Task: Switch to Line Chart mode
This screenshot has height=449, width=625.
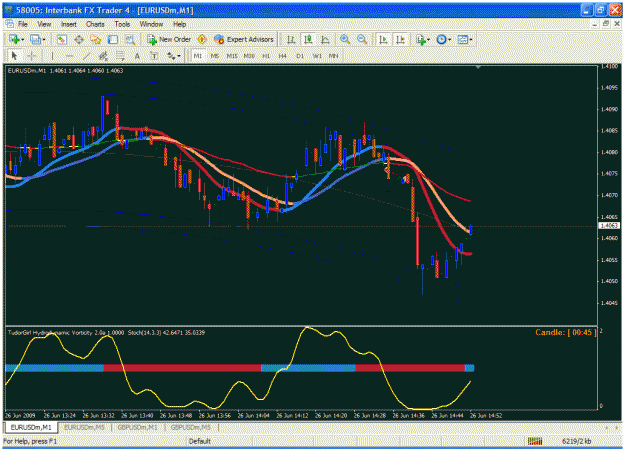Action: point(325,39)
